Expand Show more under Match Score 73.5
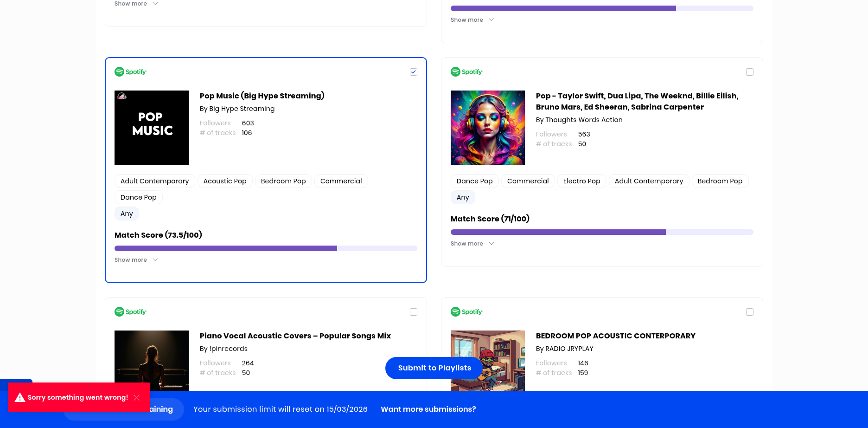Image resolution: width=868 pixels, height=428 pixels. click(136, 260)
